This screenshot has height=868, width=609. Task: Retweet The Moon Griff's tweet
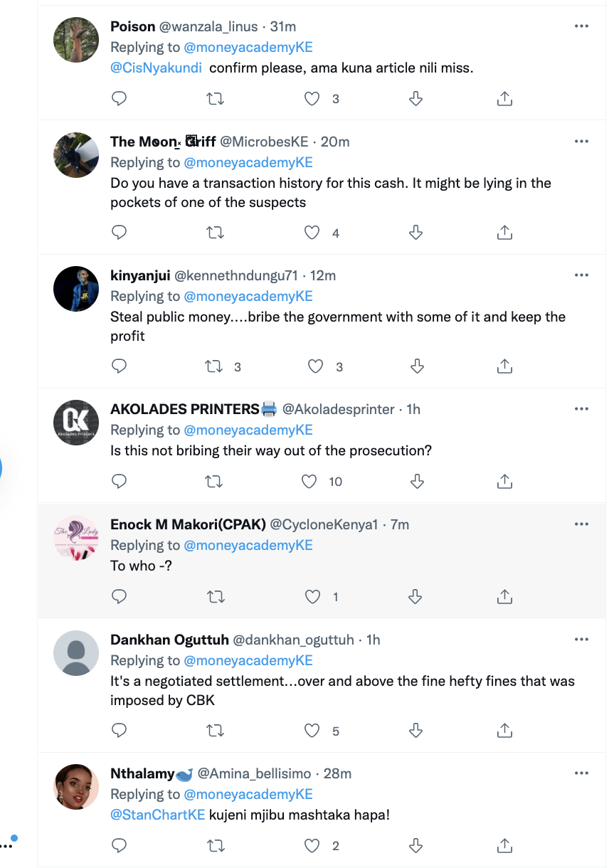tap(214, 232)
